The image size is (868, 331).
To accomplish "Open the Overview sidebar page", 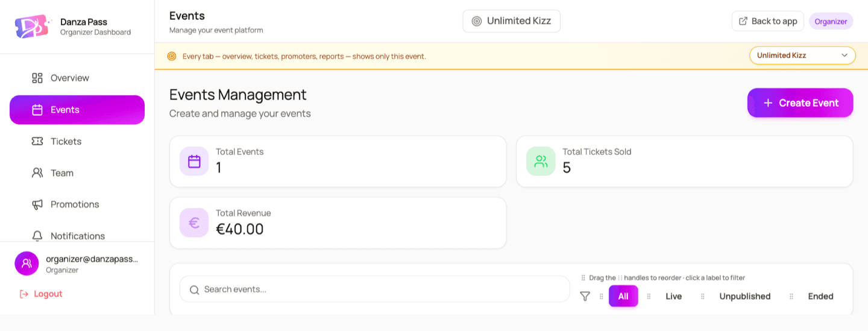I will click(x=77, y=78).
